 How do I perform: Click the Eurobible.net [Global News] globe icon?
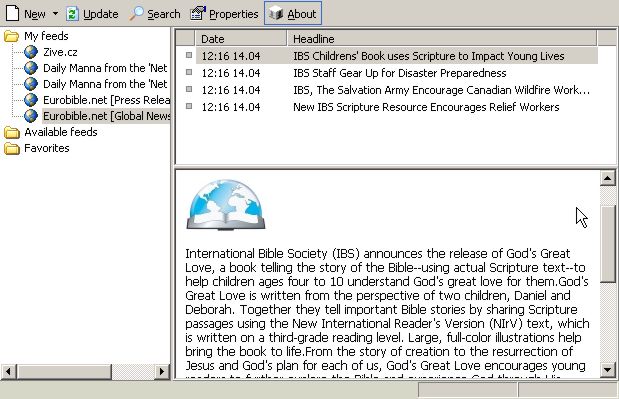(30, 116)
